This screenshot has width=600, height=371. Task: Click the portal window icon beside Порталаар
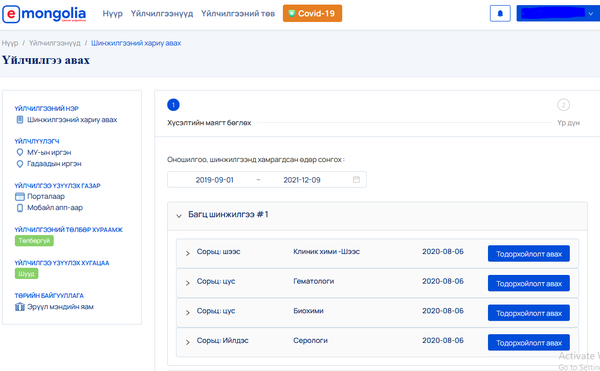click(x=20, y=197)
